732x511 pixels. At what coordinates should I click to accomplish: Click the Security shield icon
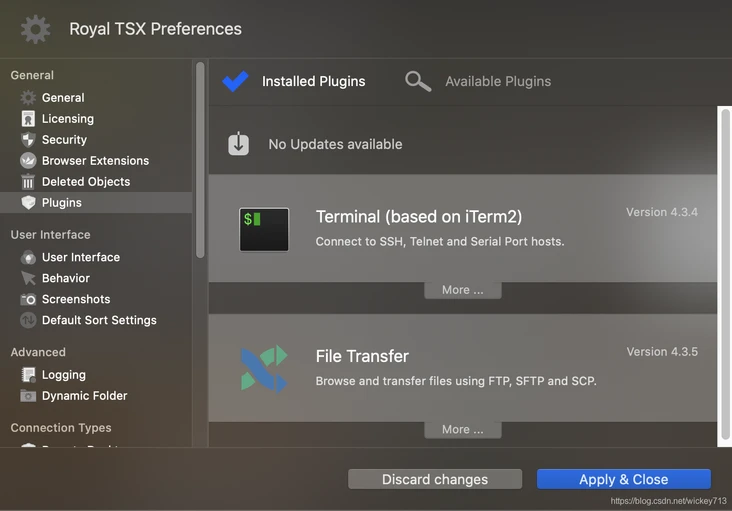pos(28,140)
